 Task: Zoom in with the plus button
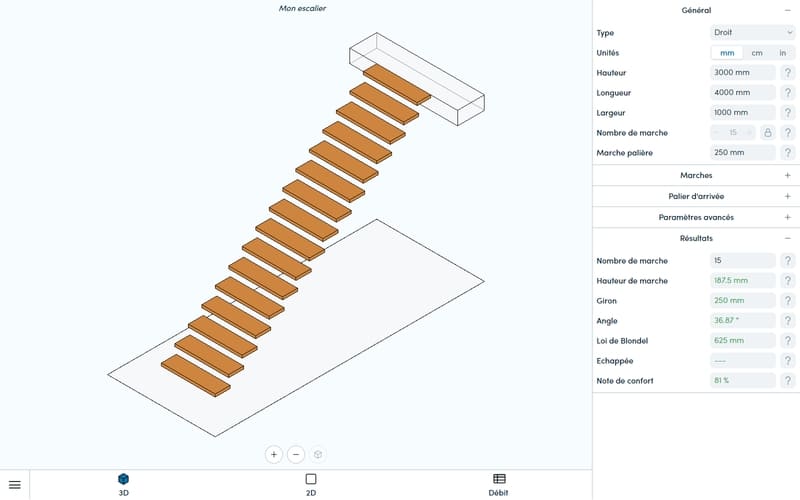274,454
